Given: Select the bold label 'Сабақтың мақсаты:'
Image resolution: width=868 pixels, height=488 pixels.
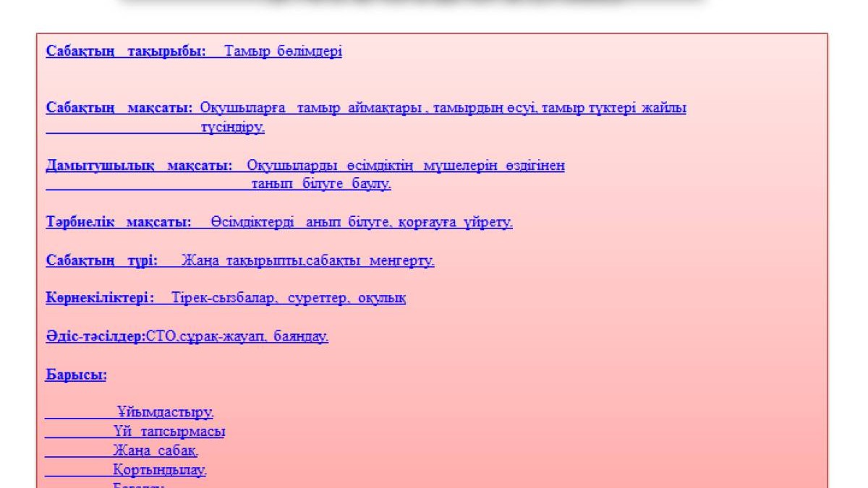Looking at the screenshot, I should 119,108.
